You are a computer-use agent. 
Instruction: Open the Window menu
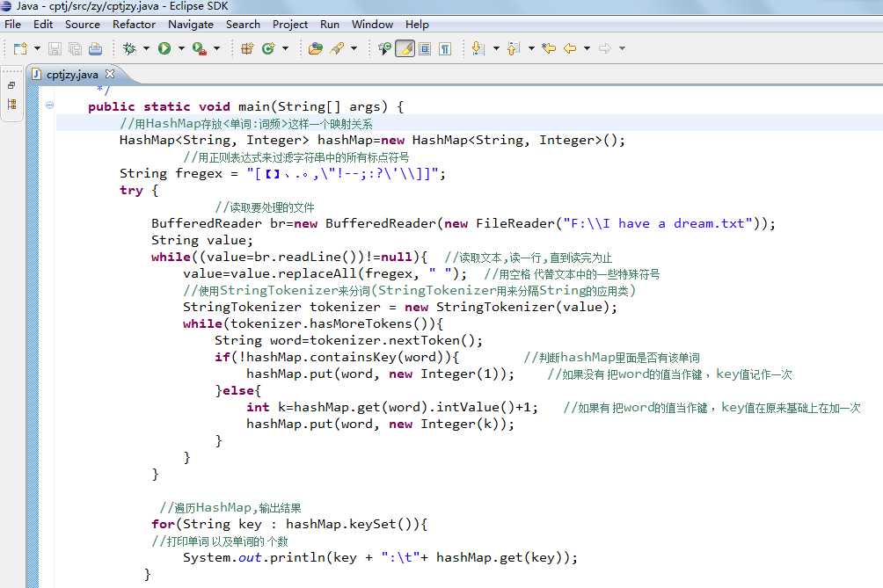point(372,25)
